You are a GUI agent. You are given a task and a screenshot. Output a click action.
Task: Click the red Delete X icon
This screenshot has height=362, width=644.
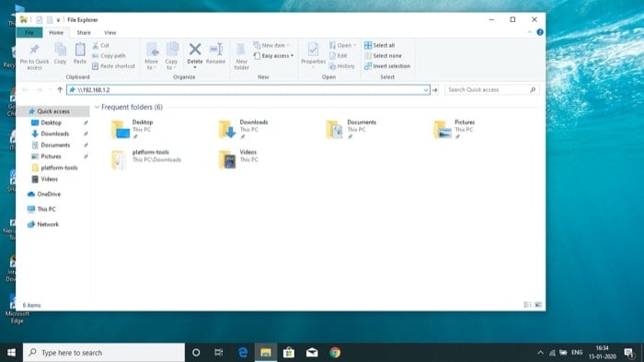(x=195, y=50)
